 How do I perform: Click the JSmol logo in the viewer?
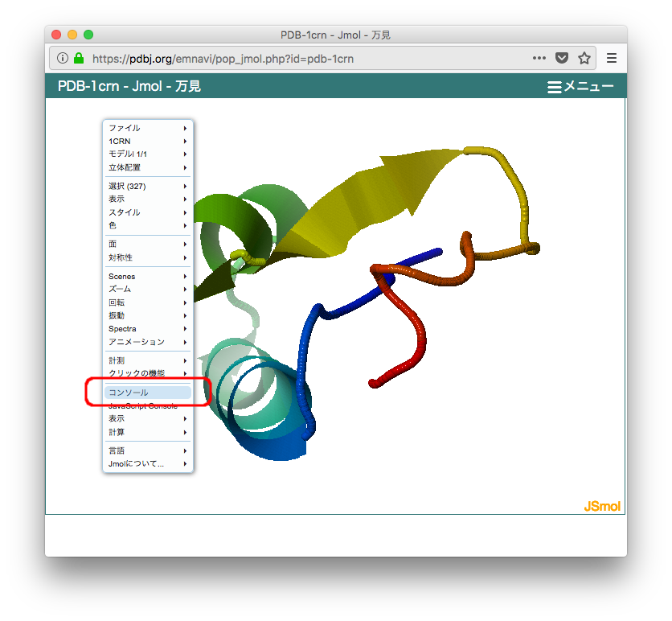point(602,507)
